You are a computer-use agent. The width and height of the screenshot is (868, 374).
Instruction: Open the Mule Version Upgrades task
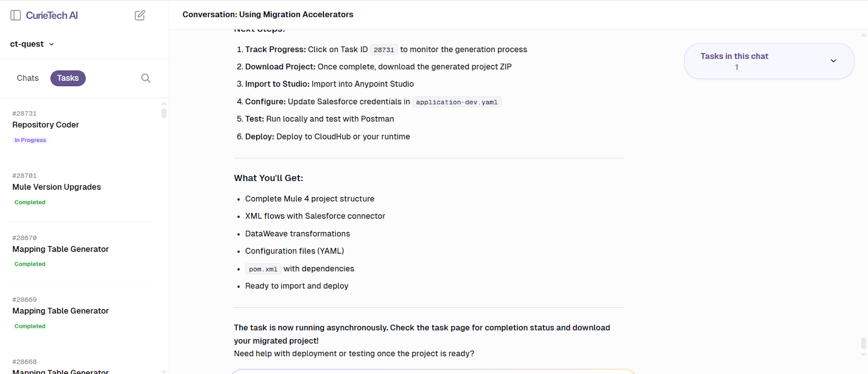tap(56, 186)
